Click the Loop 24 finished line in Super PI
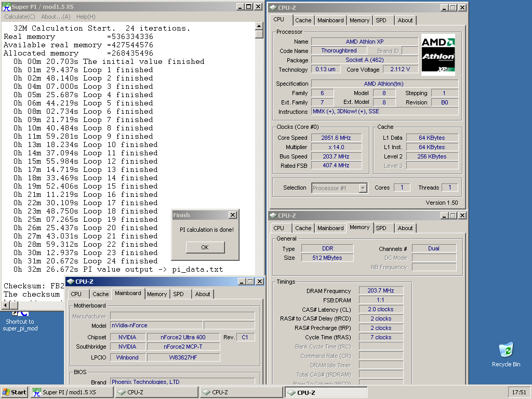 click(x=86, y=261)
